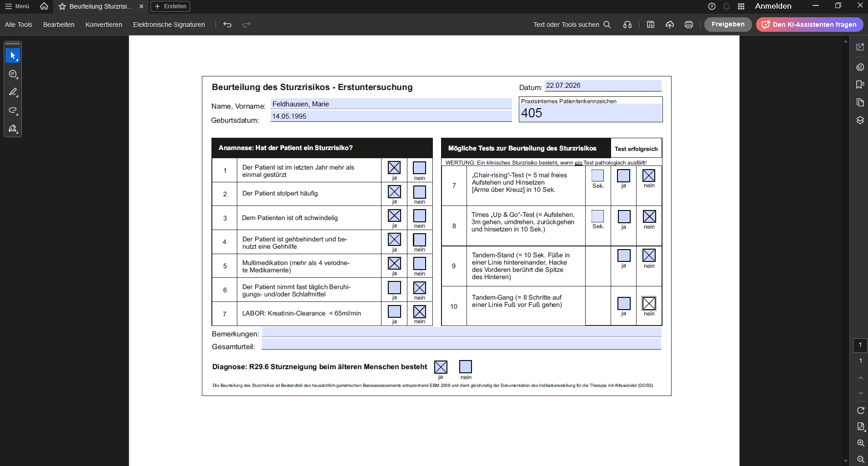Open the Konvertieren menu
This screenshot has width=868, height=466.
pos(104,25)
